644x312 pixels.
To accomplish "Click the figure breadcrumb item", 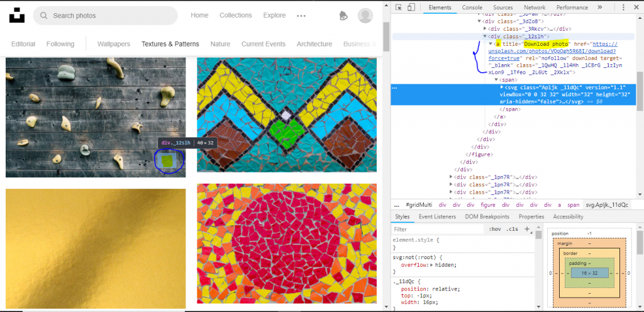I will (x=488, y=205).
